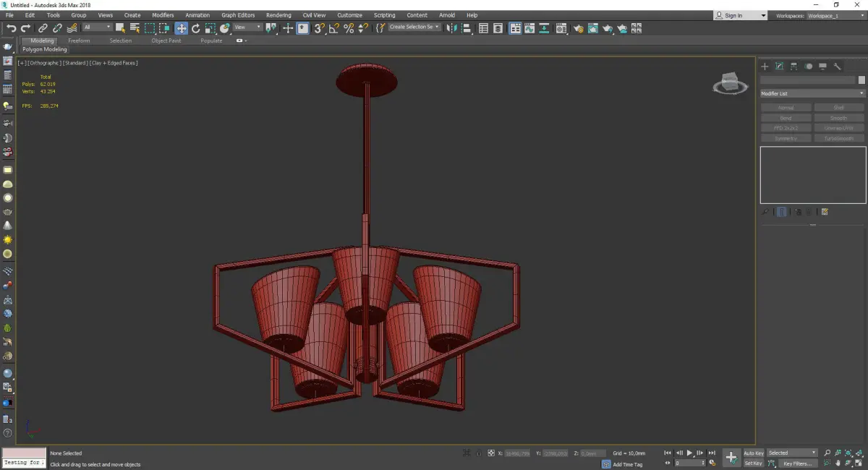The image size is (868, 470).
Task: Open Select by Name list icon
Action: coord(135,28)
